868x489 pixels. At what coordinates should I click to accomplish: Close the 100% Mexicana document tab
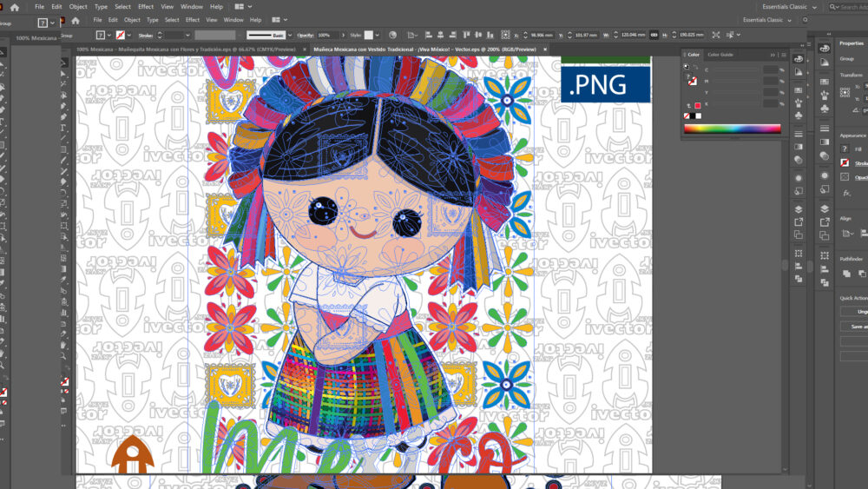304,50
